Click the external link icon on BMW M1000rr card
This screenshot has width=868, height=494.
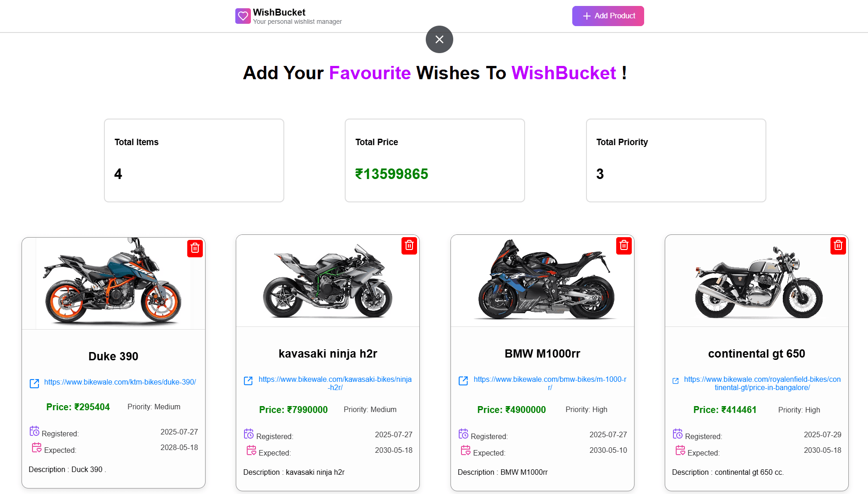tap(463, 380)
